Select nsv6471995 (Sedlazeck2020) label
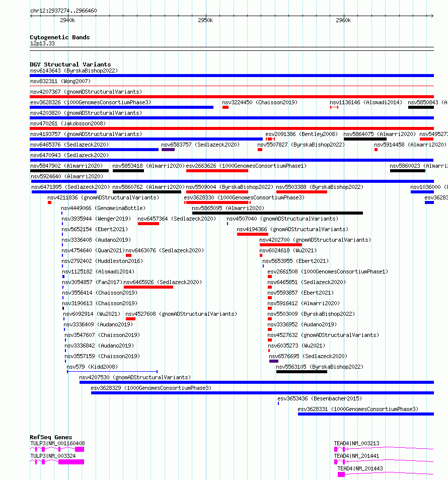The width and height of the screenshot is (448, 480). point(70,187)
